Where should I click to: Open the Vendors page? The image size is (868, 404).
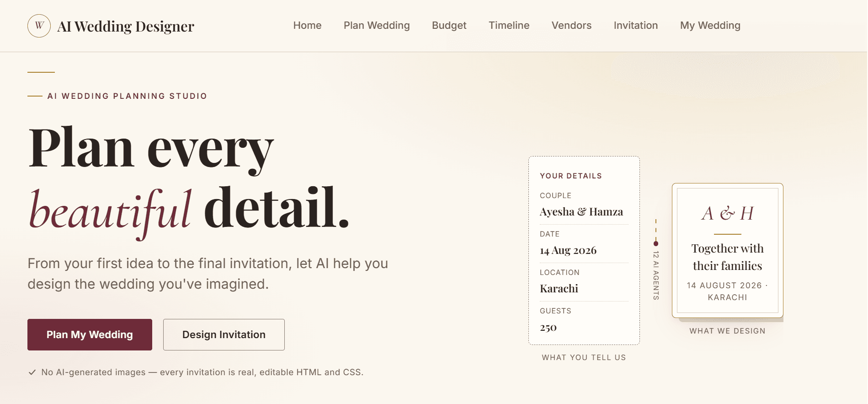pyautogui.click(x=572, y=26)
